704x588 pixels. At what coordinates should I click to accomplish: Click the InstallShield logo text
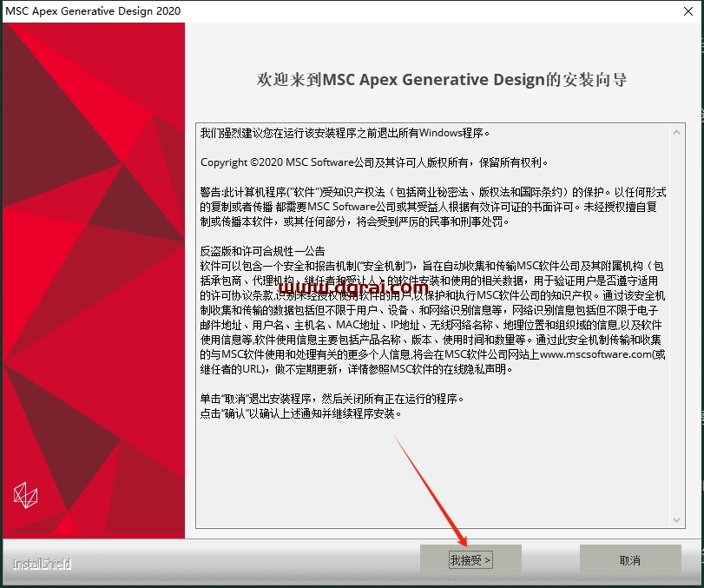(42, 564)
